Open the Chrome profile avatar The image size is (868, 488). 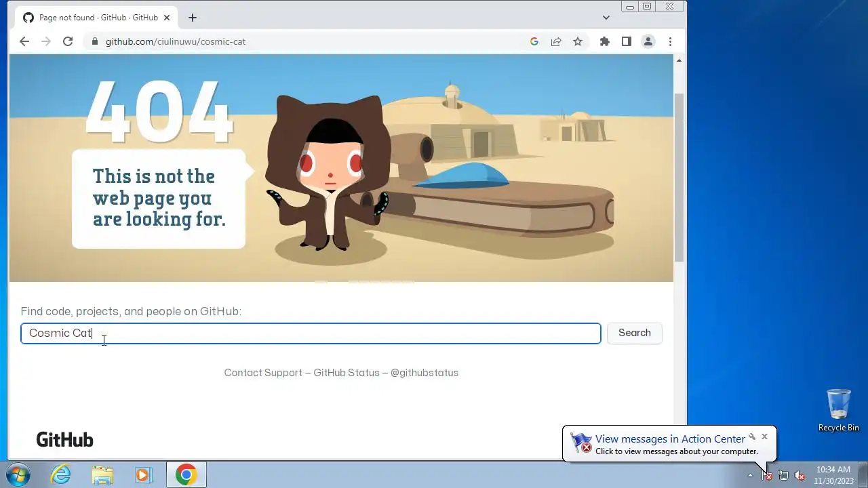coord(648,41)
